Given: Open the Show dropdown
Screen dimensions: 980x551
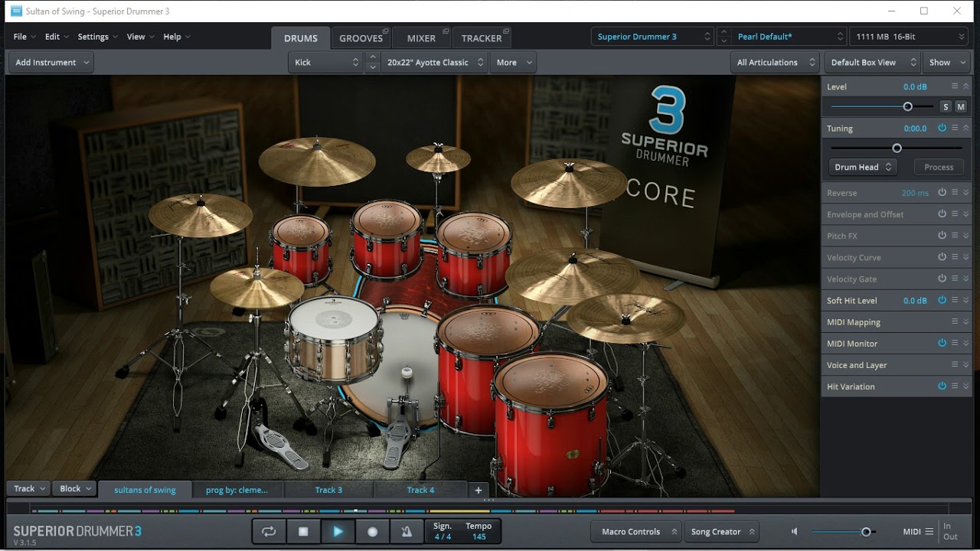Looking at the screenshot, I should 946,62.
